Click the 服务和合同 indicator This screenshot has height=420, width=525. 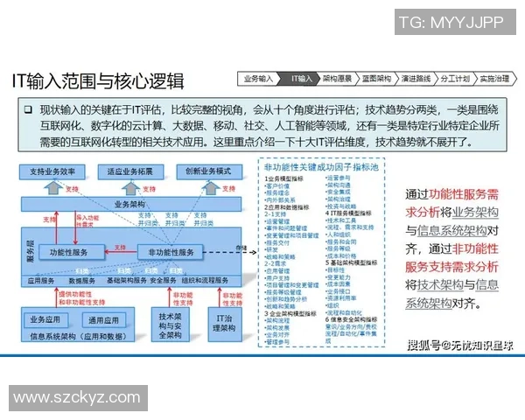[341, 241]
